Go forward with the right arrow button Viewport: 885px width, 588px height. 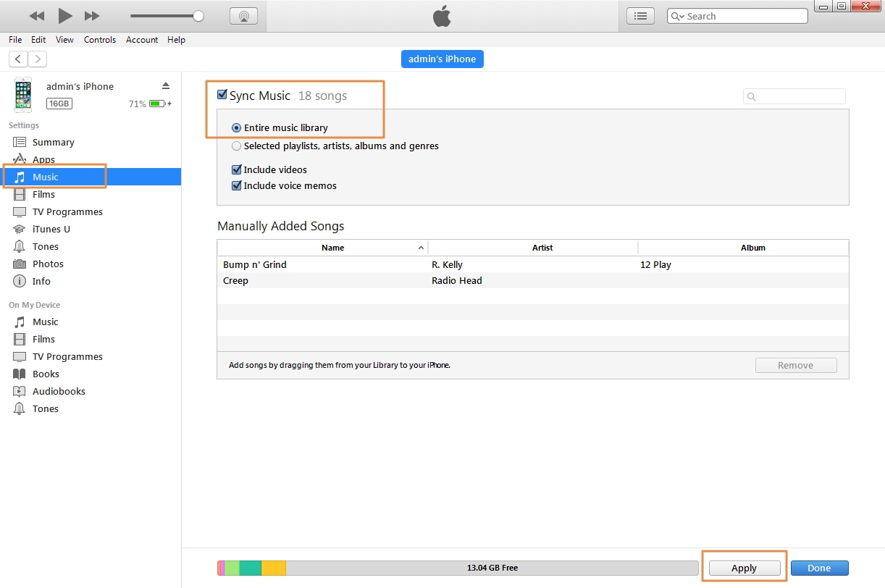[x=37, y=59]
